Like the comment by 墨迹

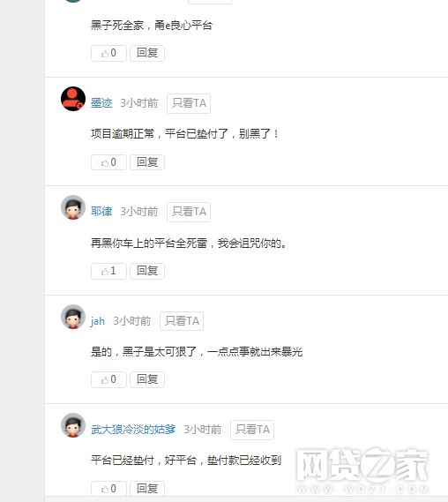click(x=108, y=162)
